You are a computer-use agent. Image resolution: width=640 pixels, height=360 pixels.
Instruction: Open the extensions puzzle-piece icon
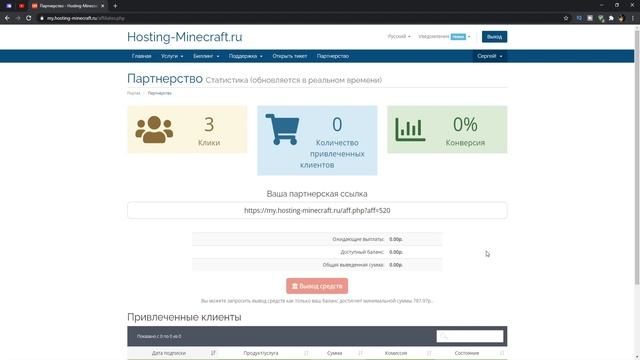pyautogui.click(x=611, y=18)
